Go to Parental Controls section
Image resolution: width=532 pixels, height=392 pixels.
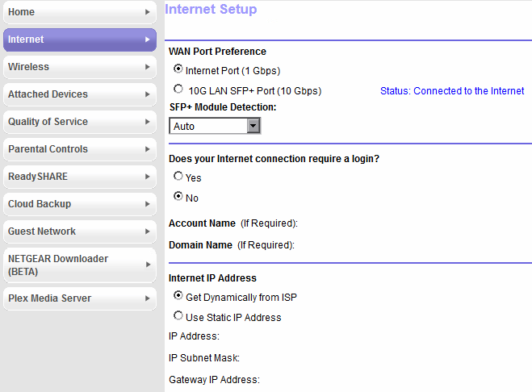point(73,149)
